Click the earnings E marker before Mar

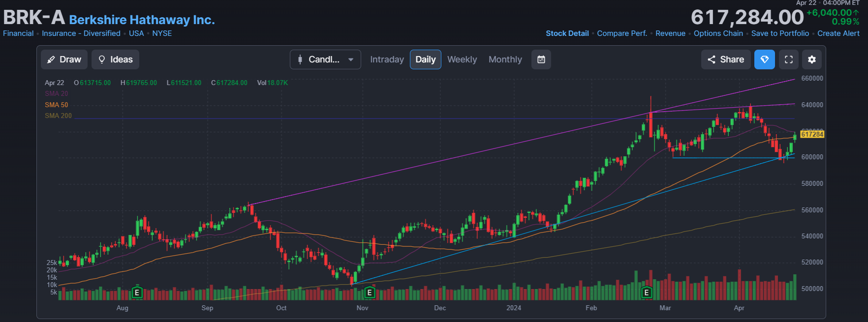[647, 293]
